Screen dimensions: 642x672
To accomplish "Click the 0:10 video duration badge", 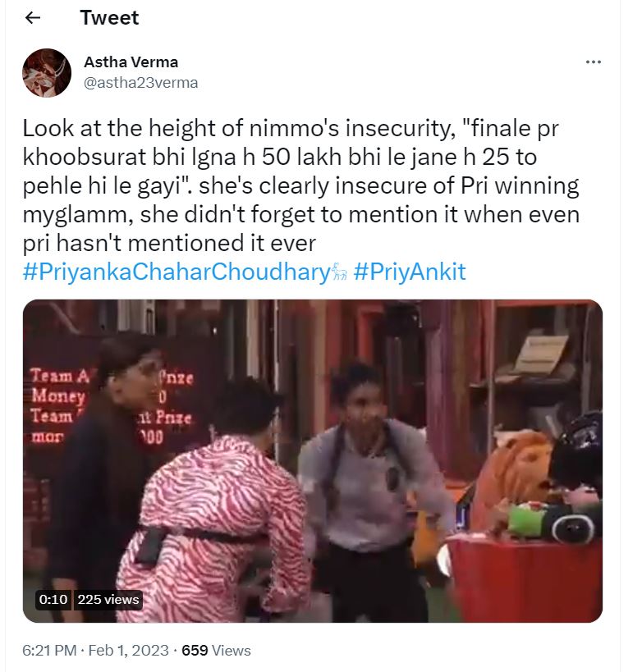I will pyautogui.click(x=53, y=599).
